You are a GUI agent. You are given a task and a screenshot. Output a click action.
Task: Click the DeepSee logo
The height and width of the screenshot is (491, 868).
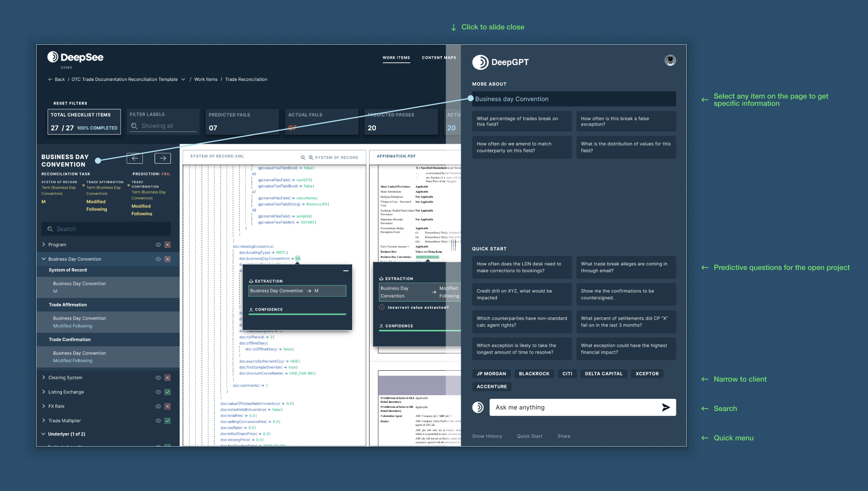pyautogui.click(x=75, y=57)
